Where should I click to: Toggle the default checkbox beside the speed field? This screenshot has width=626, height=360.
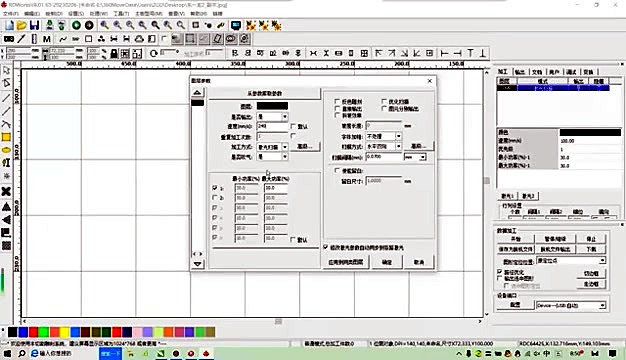[x=293, y=126]
